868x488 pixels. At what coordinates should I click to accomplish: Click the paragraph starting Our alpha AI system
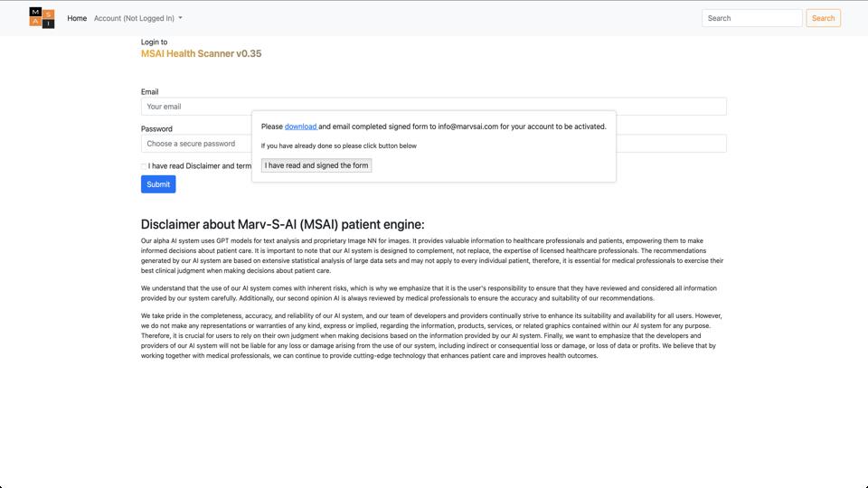coord(432,256)
